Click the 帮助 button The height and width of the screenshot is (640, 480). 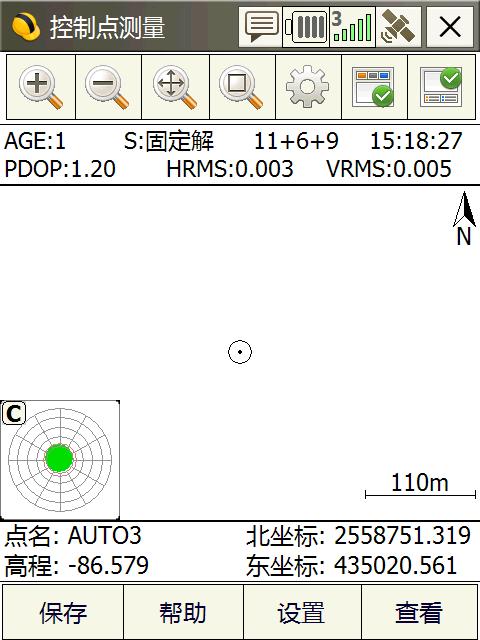183,612
